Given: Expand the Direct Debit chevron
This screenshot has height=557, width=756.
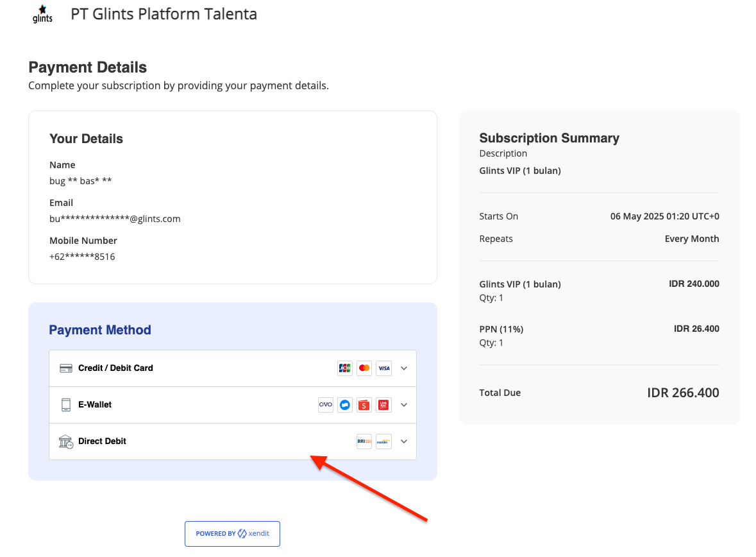Looking at the screenshot, I should 404,441.
